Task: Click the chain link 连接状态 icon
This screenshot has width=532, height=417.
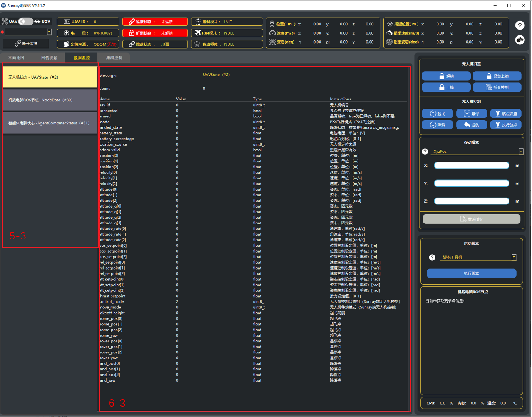Action: click(x=132, y=22)
